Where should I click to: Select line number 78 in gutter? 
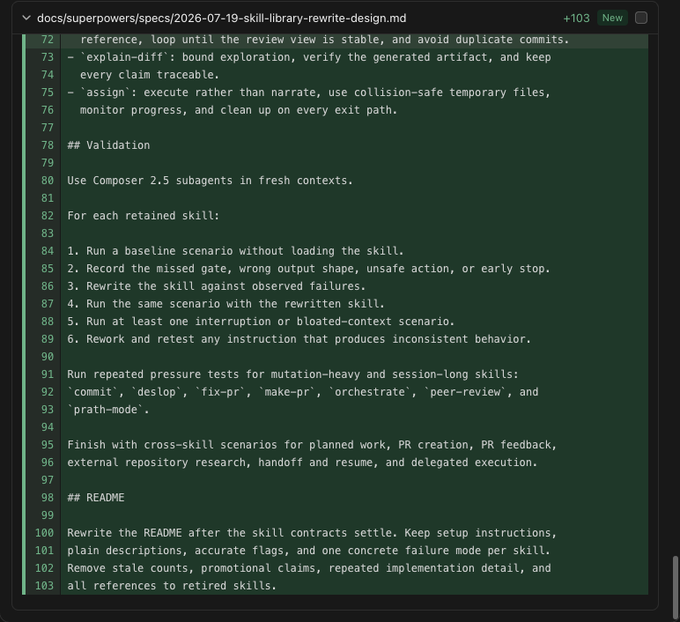pyautogui.click(x=47, y=145)
